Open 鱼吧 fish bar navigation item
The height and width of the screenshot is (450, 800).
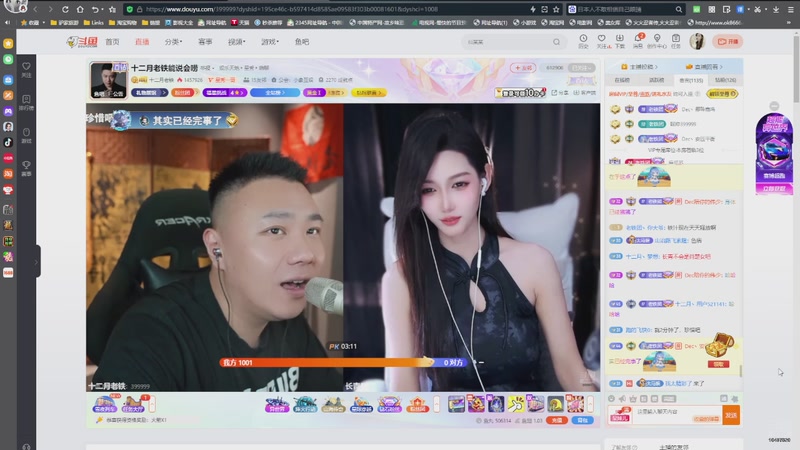point(302,42)
